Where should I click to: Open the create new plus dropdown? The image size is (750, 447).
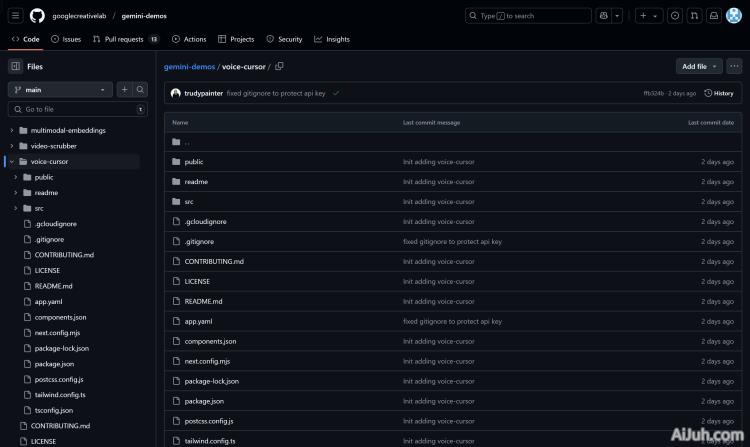pos(648,16)
